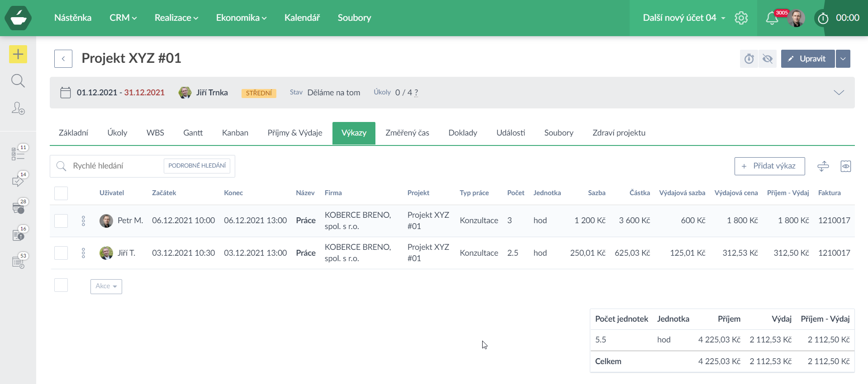Open the settings gear icon
Viewport: 868px width, 384px height.
pyautogui.click(x=741, y=18)
